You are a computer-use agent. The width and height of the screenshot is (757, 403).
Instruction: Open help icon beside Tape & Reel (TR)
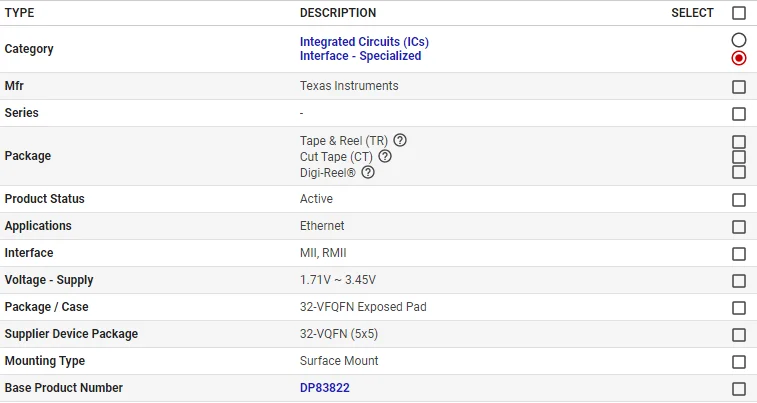(400, 140)
